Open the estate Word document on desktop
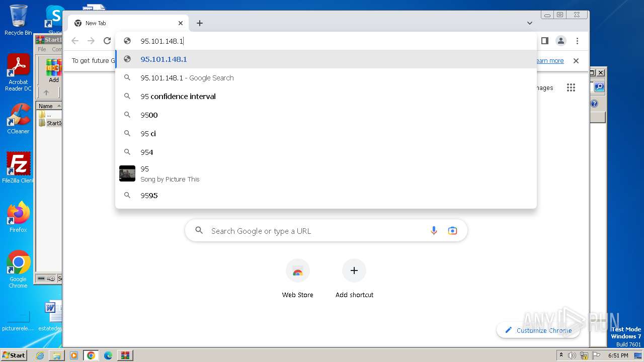644x362 pixels. coord(50,316)
